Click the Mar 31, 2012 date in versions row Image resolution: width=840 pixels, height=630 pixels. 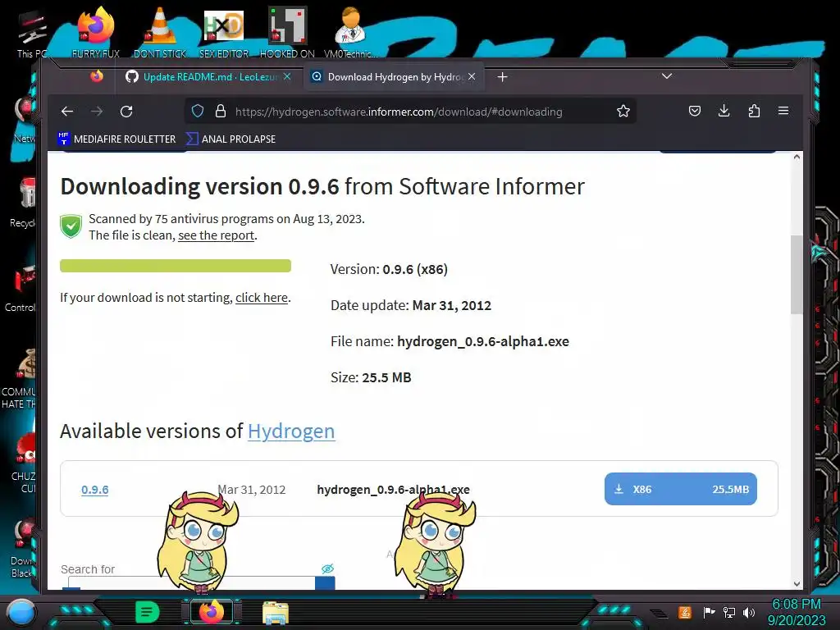click(251, 489)
